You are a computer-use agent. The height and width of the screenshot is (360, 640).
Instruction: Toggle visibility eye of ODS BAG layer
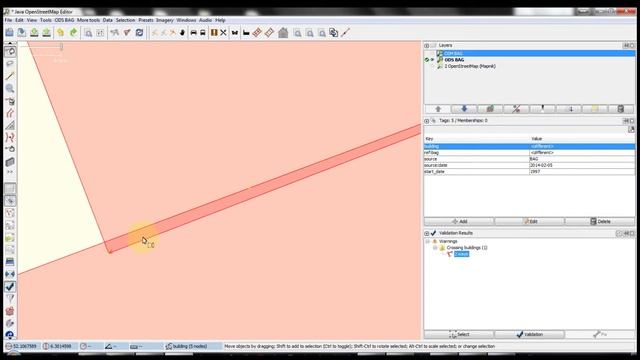click(x=433, y=60)
